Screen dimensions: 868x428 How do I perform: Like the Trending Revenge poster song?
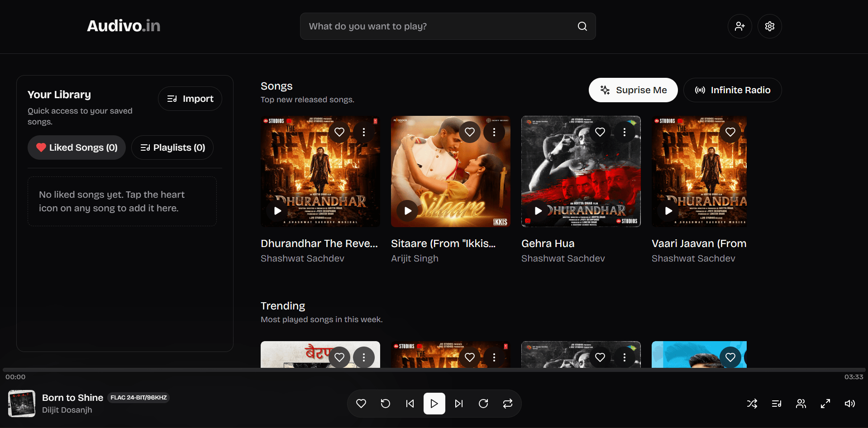470,357
